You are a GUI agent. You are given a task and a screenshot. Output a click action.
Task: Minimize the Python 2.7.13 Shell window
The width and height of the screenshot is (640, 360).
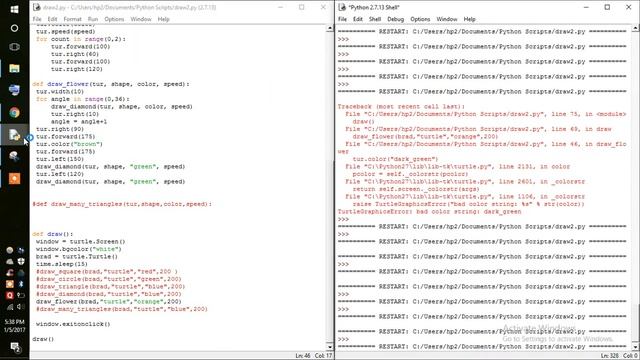[586, 7]
